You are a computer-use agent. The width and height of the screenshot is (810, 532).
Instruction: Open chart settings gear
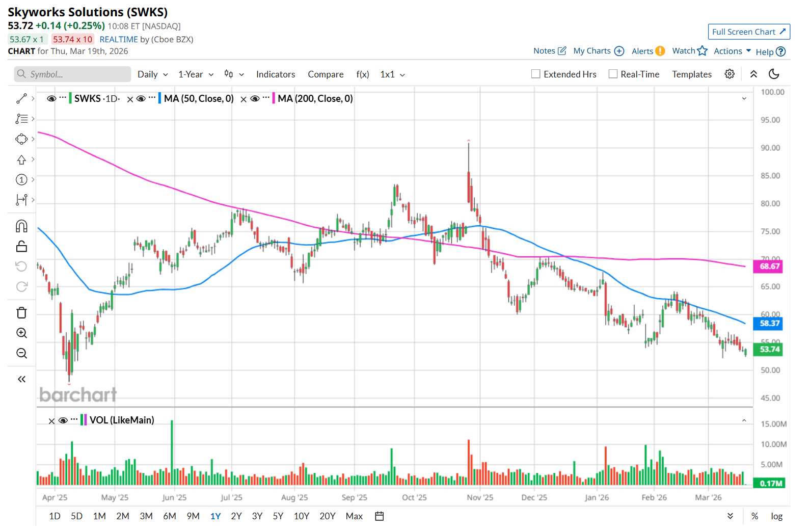(730, 74)
